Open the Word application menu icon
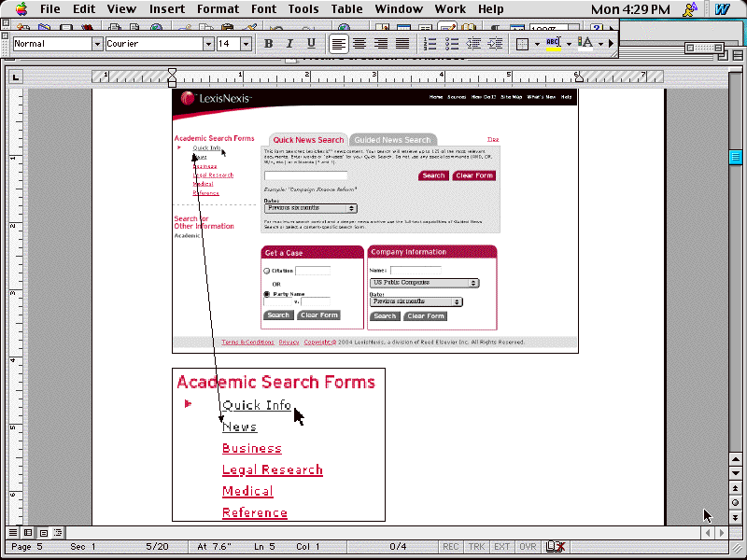 click(x=722, y=9)
